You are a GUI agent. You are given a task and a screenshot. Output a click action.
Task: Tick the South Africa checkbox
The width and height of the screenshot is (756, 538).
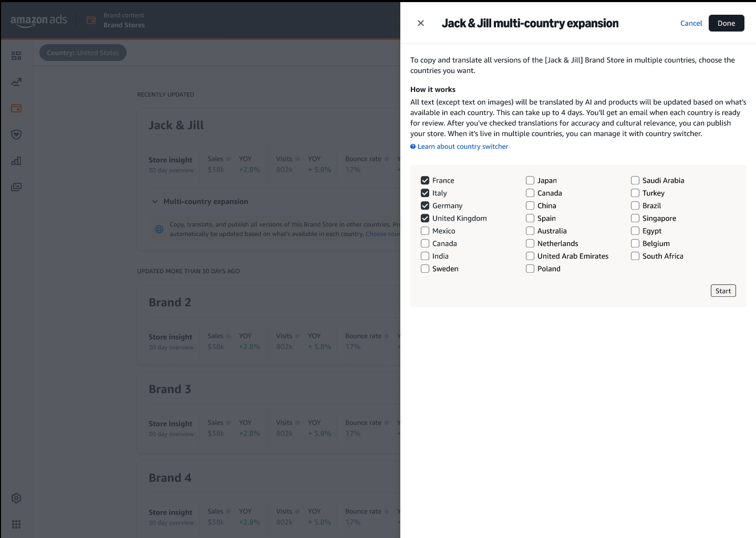[635, 256]
